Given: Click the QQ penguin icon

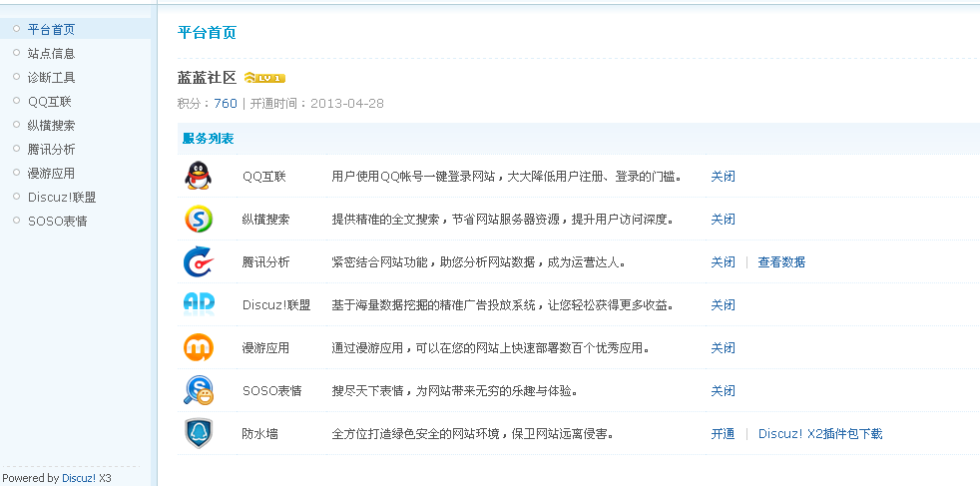Looking at the screenshot, I should [x=199, y=176].
